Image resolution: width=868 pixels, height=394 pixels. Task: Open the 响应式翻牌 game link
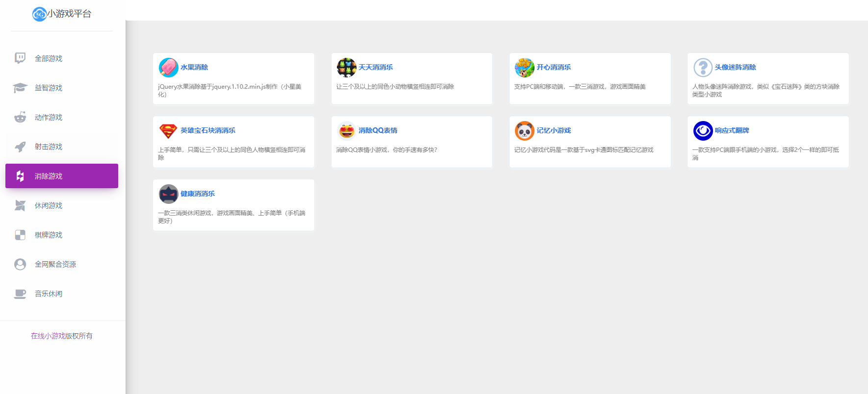(x=732, y=130)
